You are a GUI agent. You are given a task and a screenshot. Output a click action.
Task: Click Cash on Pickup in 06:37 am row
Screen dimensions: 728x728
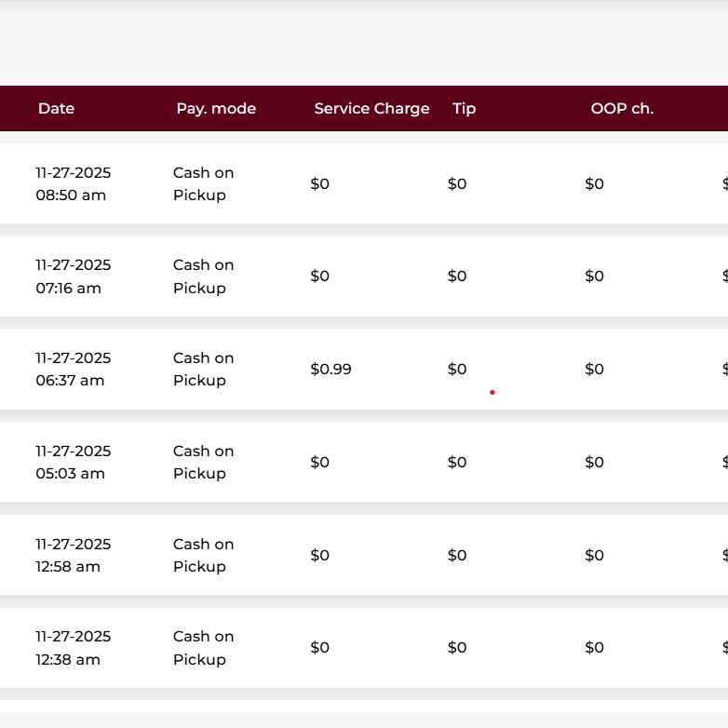coord(203,370)
